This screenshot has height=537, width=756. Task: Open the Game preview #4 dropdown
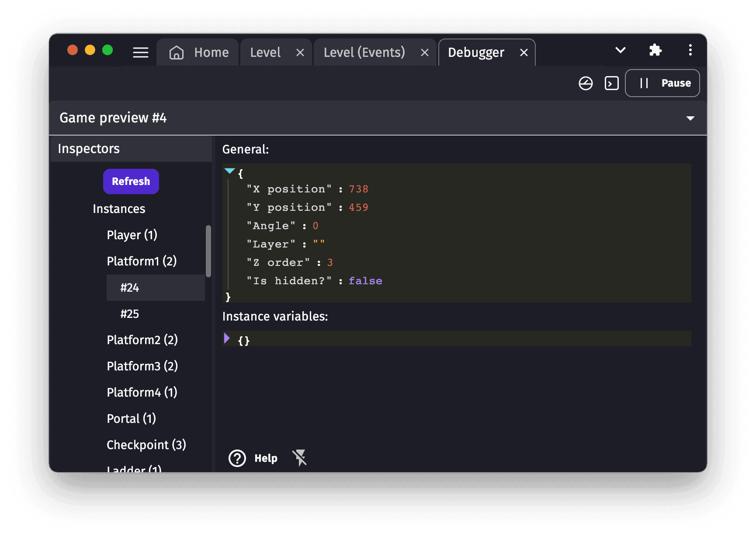(x=690, y=118)
